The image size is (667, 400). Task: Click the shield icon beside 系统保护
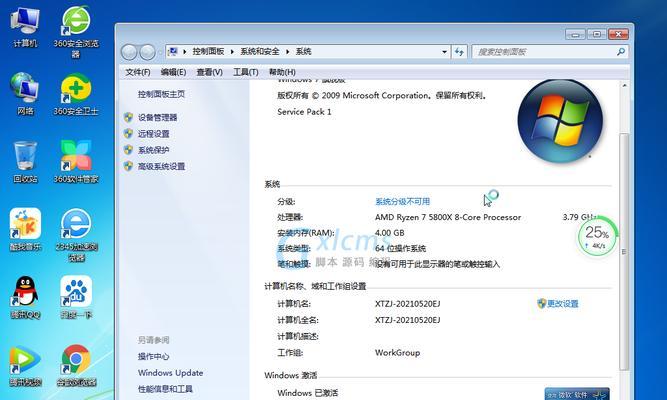[128, 150]
